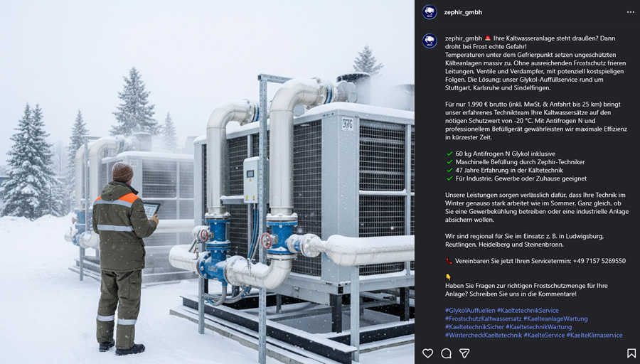Open zephir_gmbh username link in the caption
The width and height of the screenshot is (640, 364).
pos(463,38)
